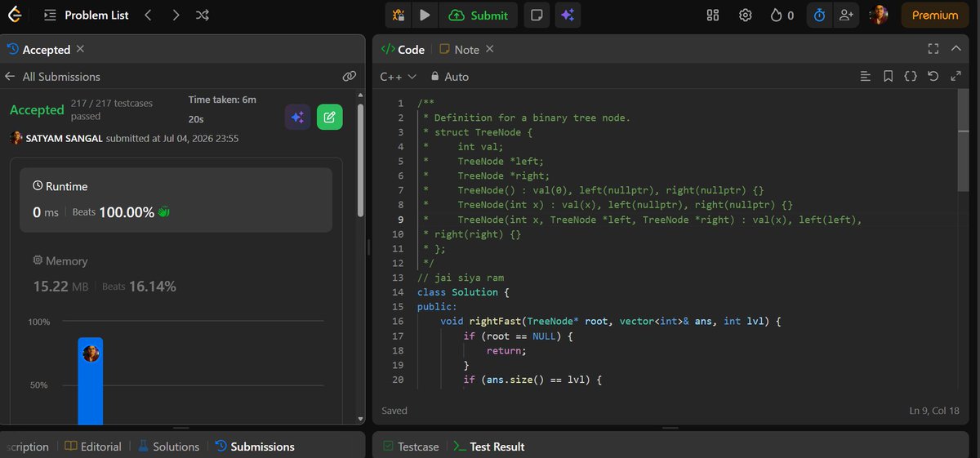This screenshot has height=458, width=980.
Task: Select the Accepted tab
Action: pyautogui.click(x=38, y=49)
